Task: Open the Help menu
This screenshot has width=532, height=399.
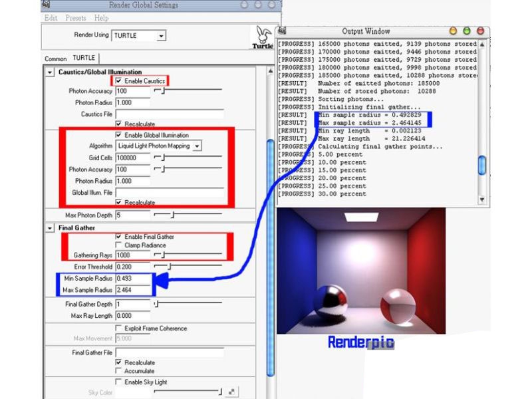Action: pyautogui.click(x=102, y=18)
